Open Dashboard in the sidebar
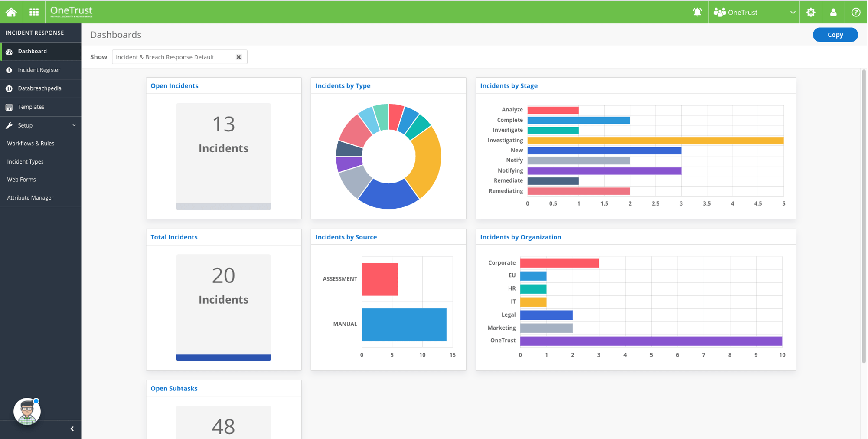 [x=41, y=52]
